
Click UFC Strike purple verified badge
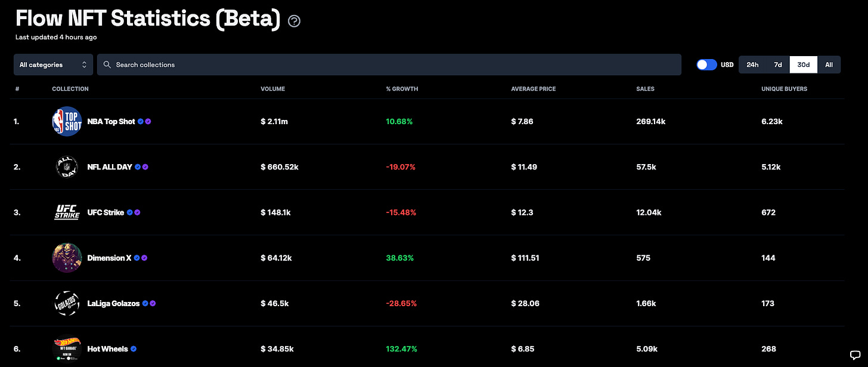138,212
